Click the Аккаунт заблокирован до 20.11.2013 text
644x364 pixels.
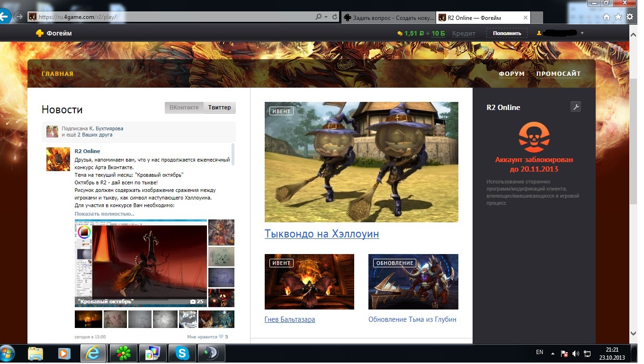pos(534,164)
